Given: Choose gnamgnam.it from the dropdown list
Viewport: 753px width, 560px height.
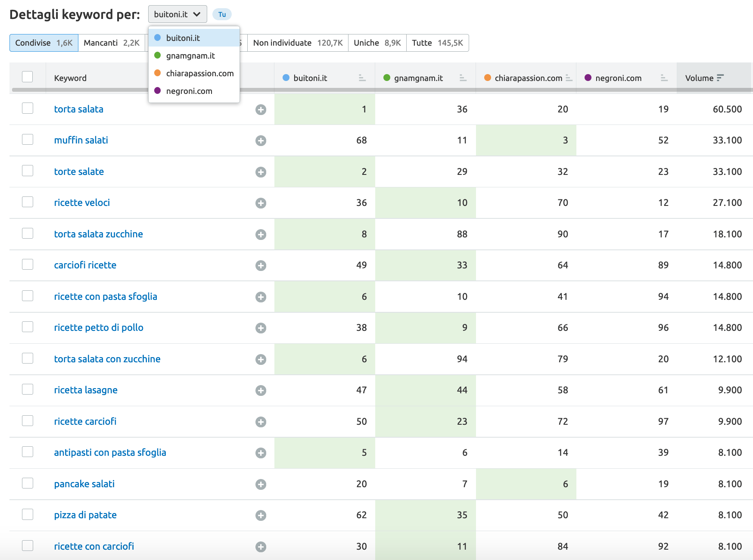Looking at the screenshot, I should (x=190, y=56).
